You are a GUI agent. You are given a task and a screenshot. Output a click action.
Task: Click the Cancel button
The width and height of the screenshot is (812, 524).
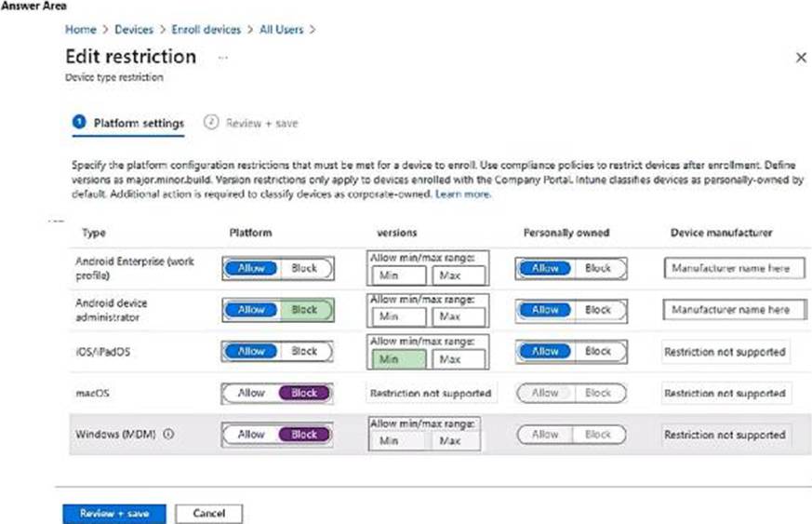coord(208,514)
